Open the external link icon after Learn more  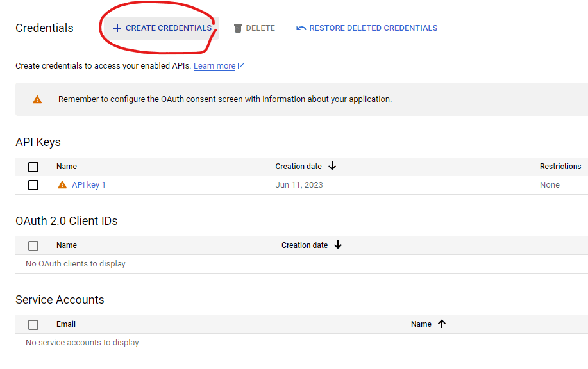tap(240, 65)
